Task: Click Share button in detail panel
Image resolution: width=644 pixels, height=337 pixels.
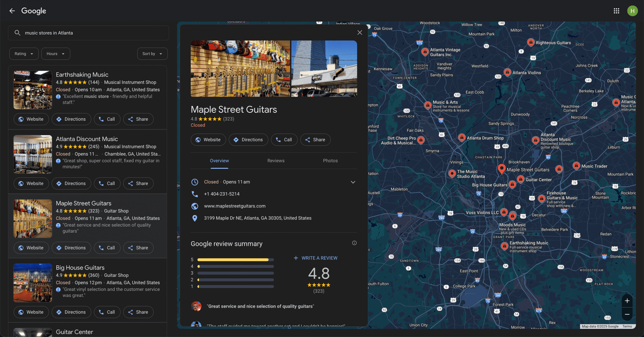Action: 315,140
